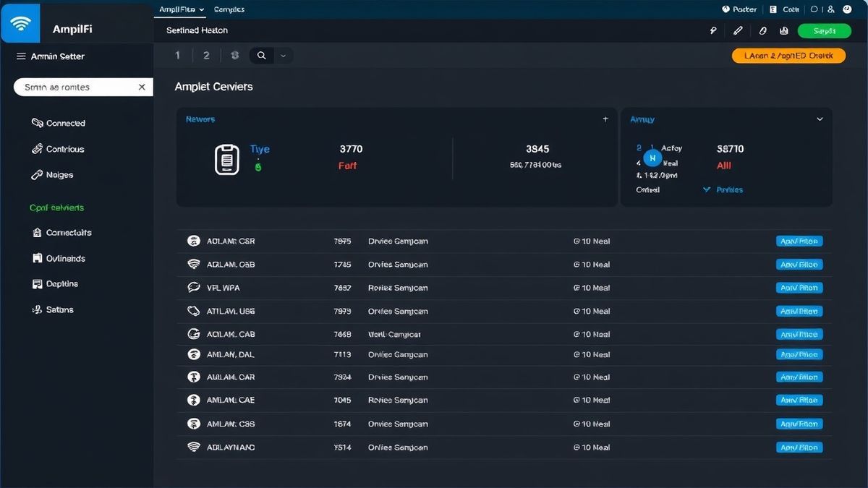Click the icon of row 7924

pos(193,377)
